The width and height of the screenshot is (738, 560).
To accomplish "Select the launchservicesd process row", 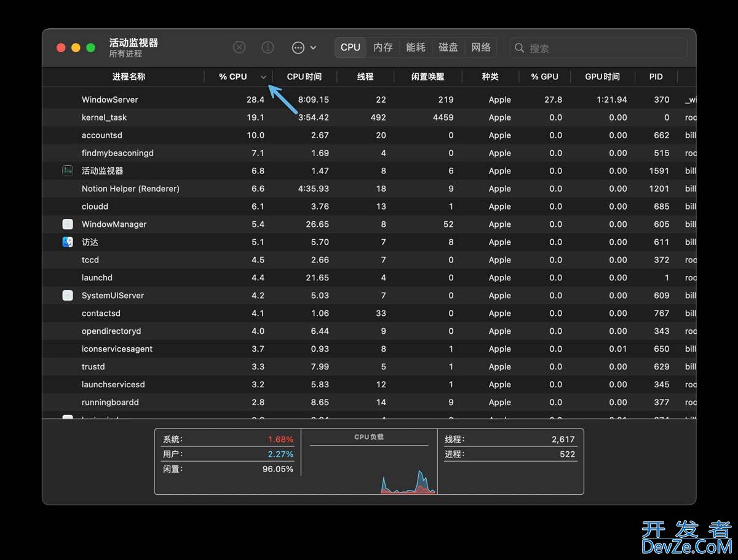I will click(369, 385).
